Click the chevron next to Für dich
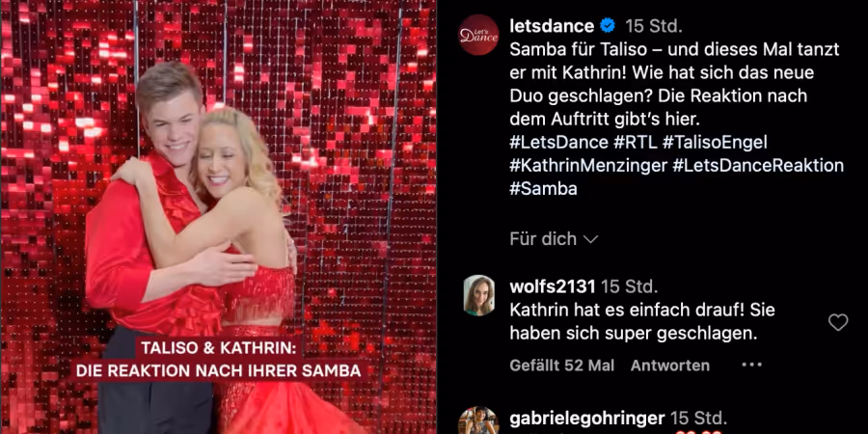 click(x=590, y=240)
